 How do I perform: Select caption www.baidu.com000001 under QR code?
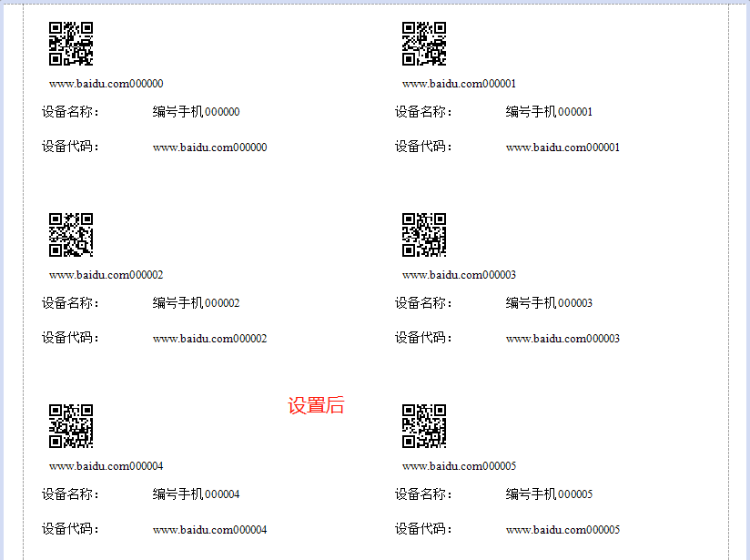pos(459,84)
